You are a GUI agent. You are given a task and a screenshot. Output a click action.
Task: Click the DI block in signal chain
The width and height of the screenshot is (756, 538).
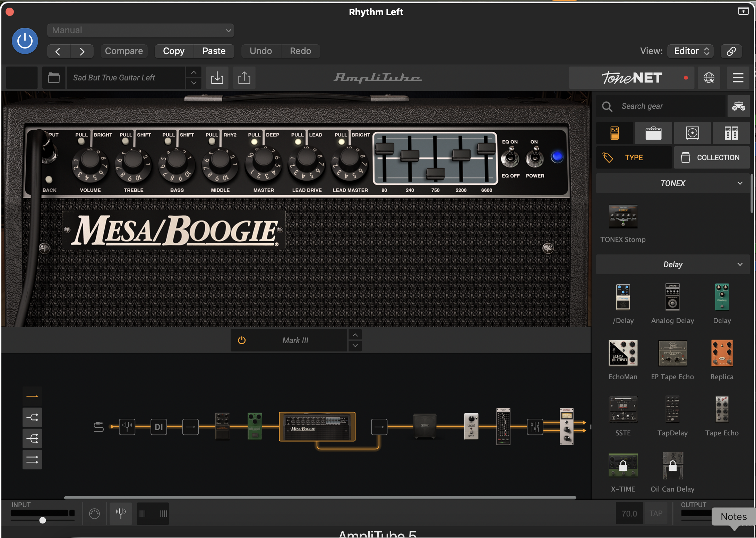click(x=158, y=427)
